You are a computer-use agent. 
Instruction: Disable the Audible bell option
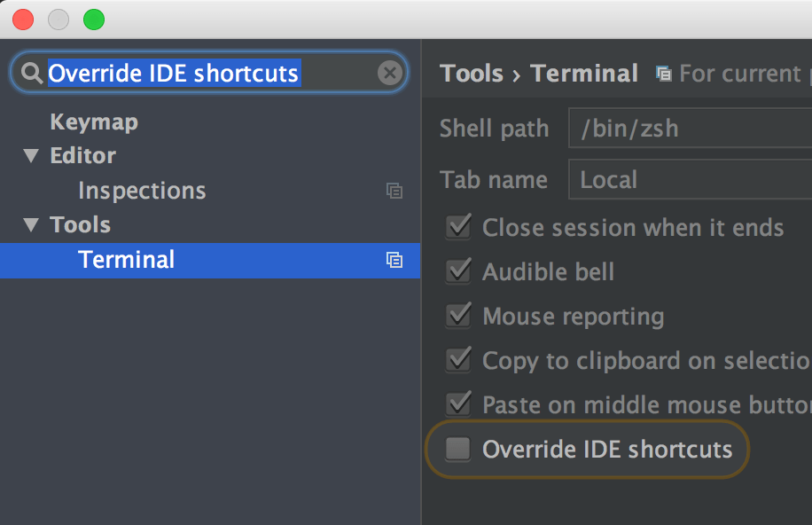coord(457,271)
